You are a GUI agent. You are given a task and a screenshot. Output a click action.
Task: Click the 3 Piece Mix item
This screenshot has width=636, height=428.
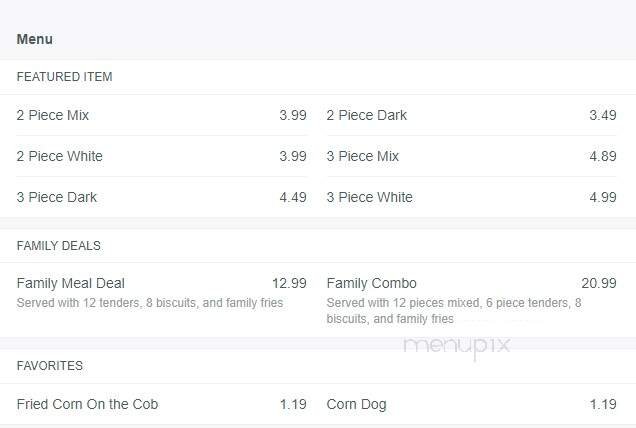(362, 156)
